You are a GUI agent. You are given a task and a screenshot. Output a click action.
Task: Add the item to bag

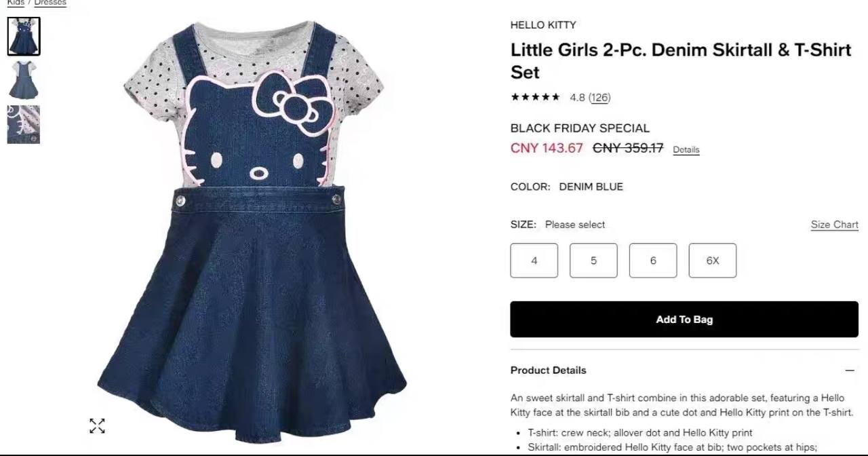pos(684,320)
